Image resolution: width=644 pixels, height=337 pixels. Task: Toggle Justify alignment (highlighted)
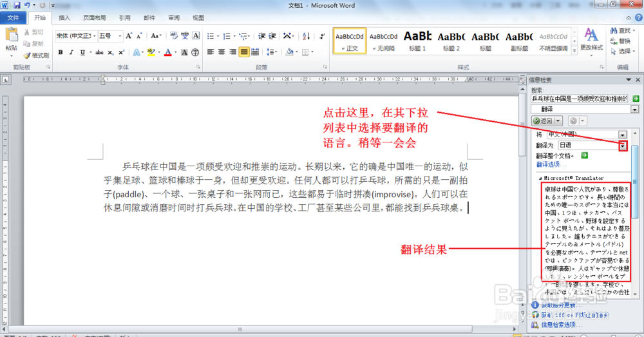point(243,52)
